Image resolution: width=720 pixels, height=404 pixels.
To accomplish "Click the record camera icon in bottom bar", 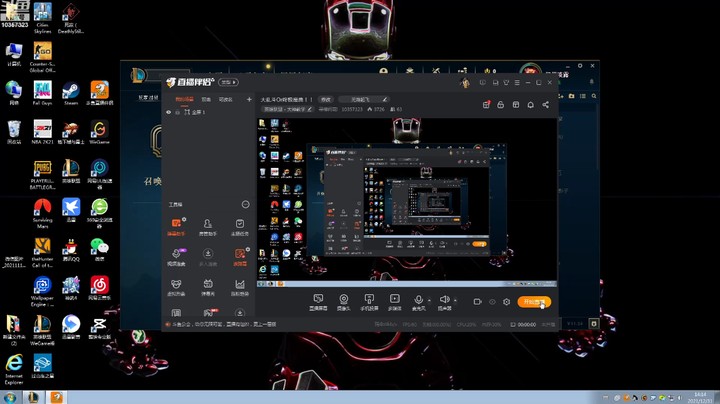I will [x=478, y=302].
